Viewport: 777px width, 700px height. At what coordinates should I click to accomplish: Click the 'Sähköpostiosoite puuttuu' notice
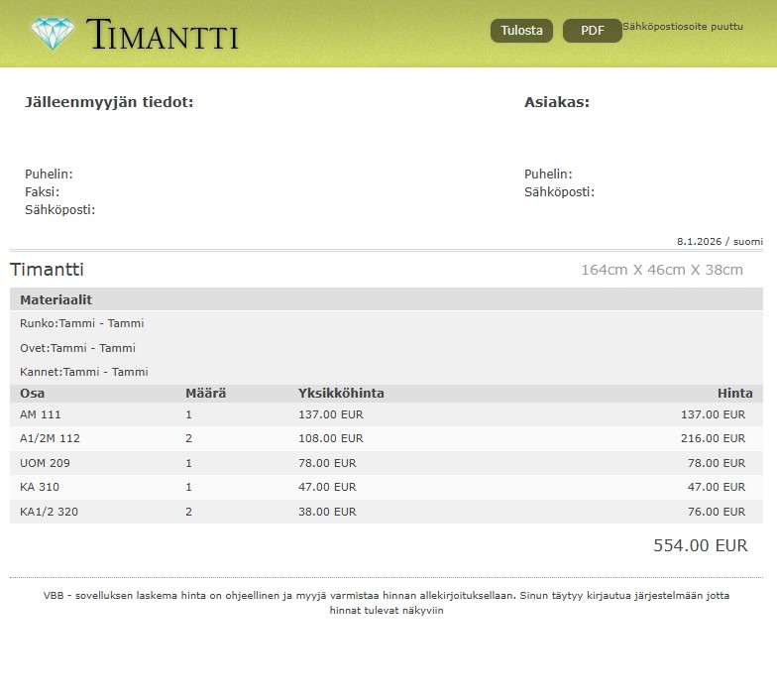(683, 27)
